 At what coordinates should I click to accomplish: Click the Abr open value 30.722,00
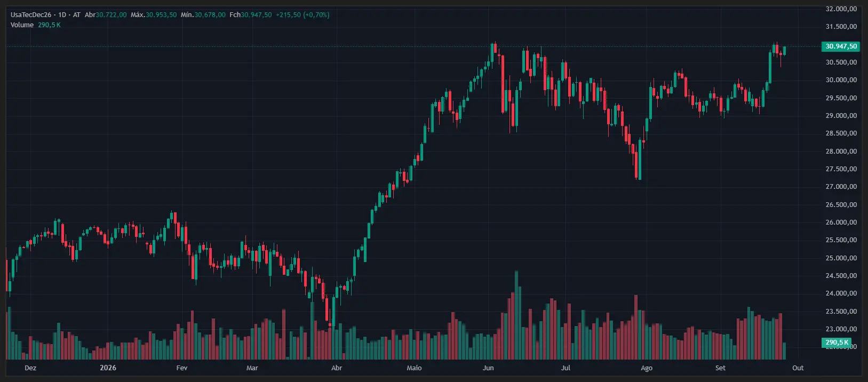pyautogui.click(x=112, y=15)
